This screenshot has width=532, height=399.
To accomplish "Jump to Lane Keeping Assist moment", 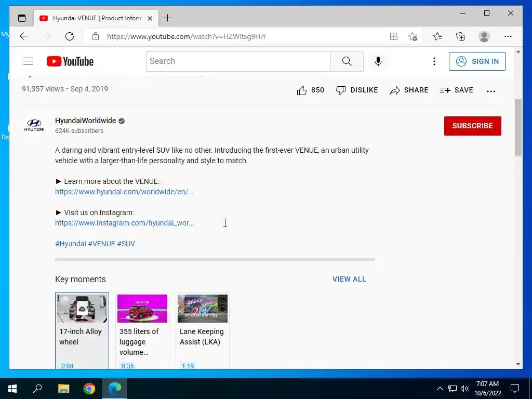I will (x=203, y=330).
